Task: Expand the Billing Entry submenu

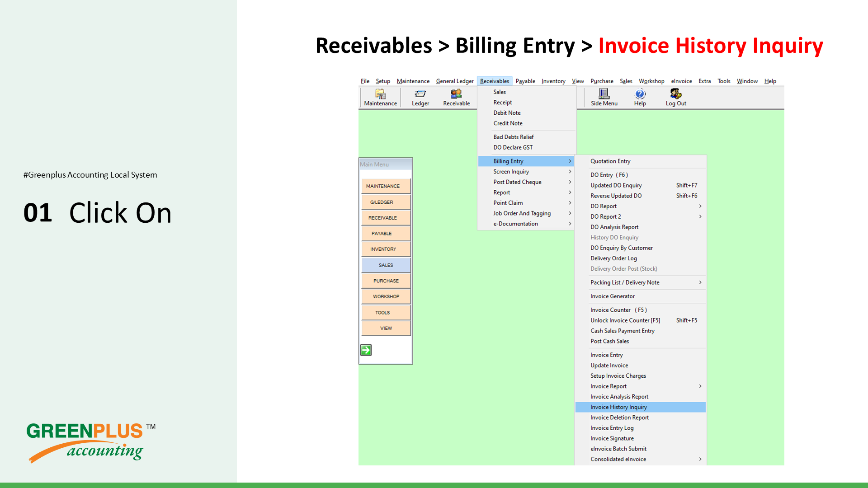Action: [526, 161]
